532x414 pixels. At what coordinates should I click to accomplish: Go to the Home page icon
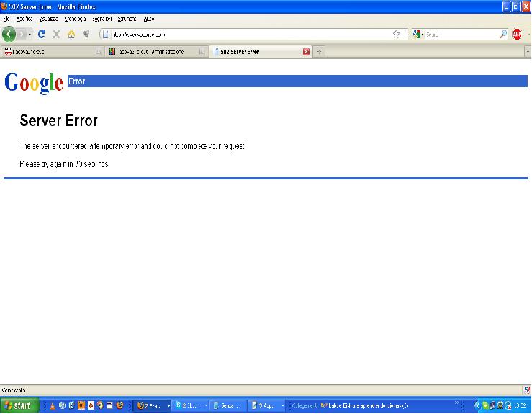pos(71,34)
